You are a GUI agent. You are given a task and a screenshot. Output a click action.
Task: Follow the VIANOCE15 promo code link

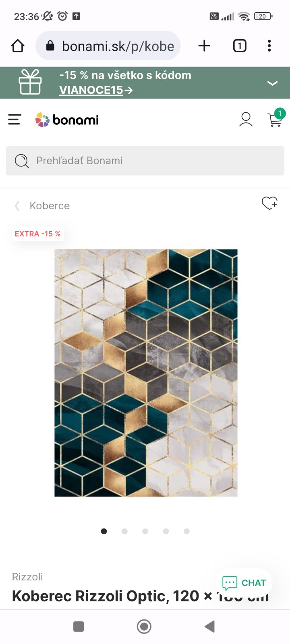pyautogui.click(x=96, y=90)
